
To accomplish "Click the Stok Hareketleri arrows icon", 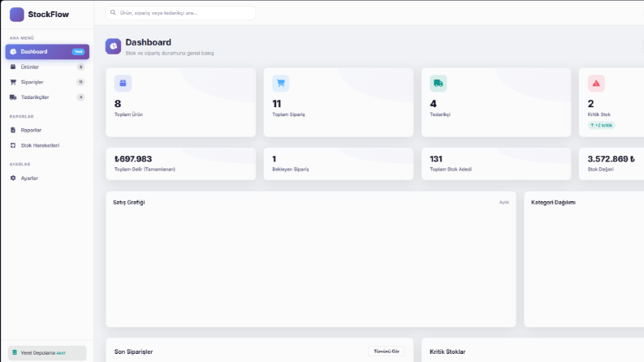I will click(13, 145).
